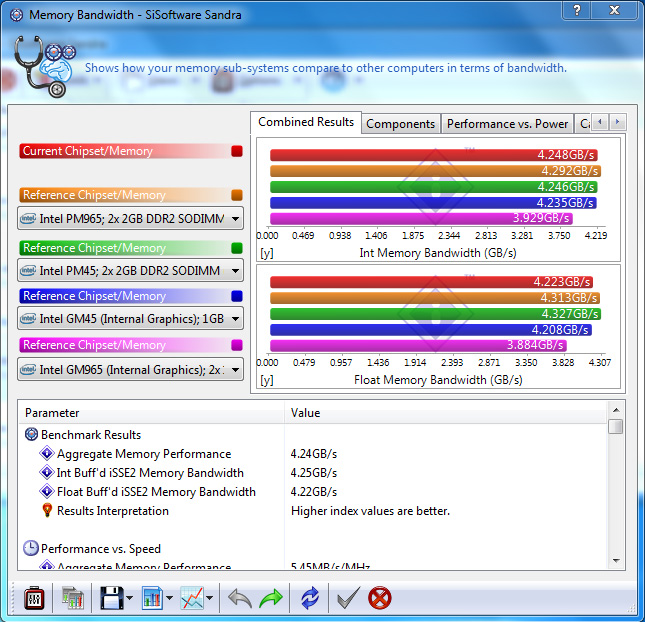Click the question mark help button
The image size is (645, 622).
[x=577, y=10]
